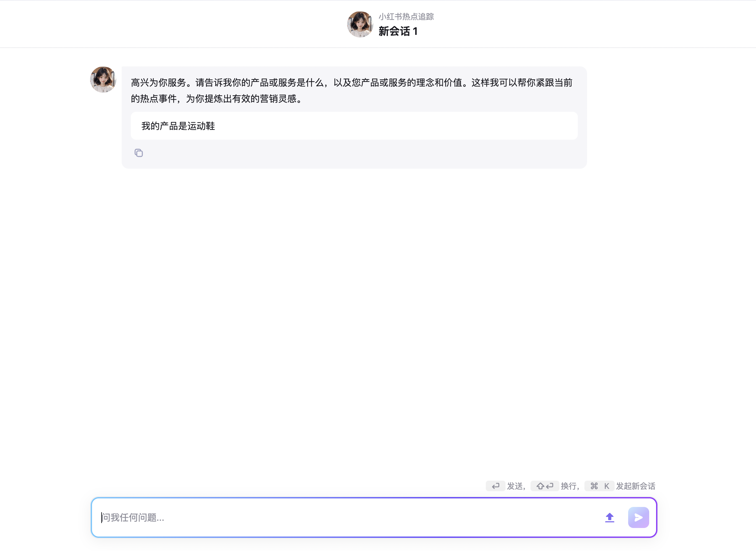The width and height of the screenshot is (756, 551).
Task: Click the greeting text "高兴为你服务"
Action: coord(158,83)
